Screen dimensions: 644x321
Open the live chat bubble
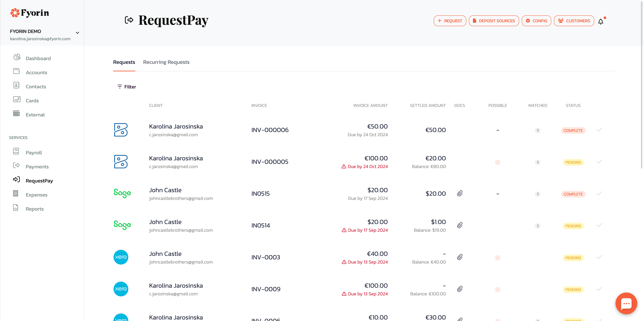pos(626,303)
